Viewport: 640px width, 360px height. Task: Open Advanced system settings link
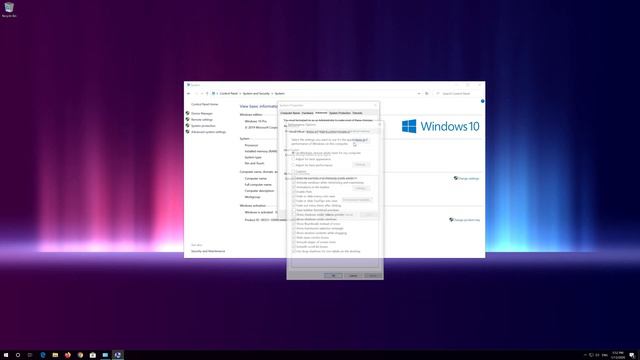tap(208, 132)
